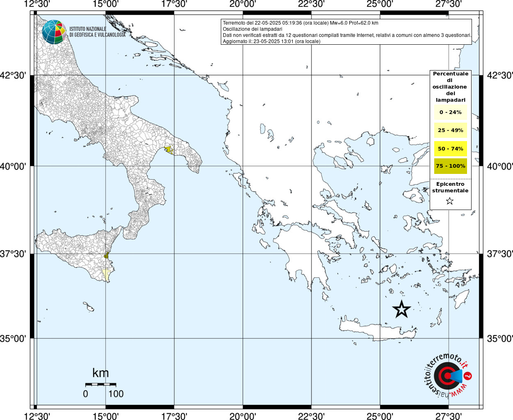Click the '100' scale bar value
Viewport: 513px width, 420px height.
[x=116, y=394]
